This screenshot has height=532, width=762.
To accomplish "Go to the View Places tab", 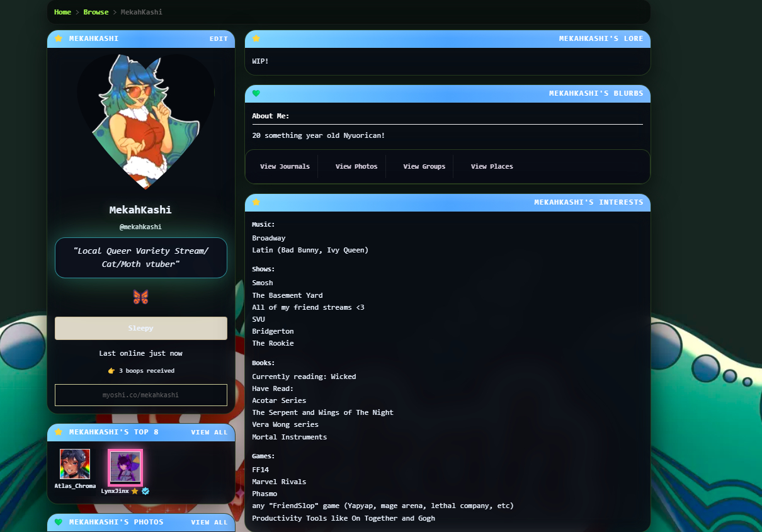I will pos(492,167).
